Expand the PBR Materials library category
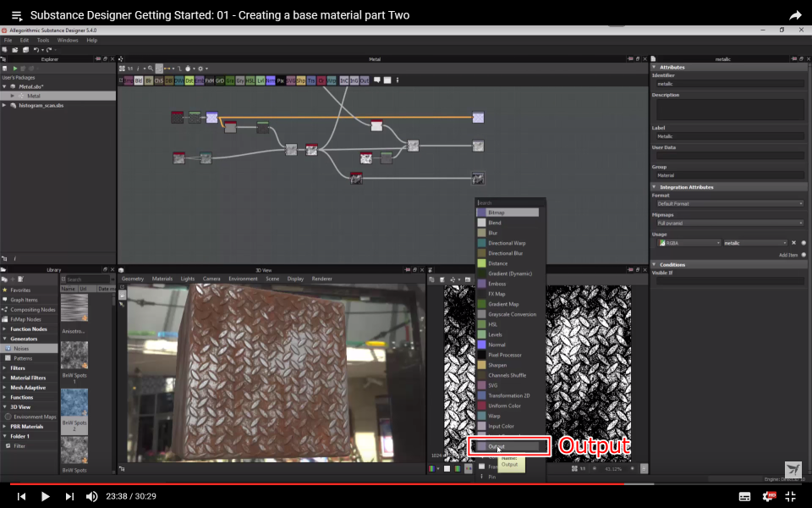This screenshot has width=812, height=508. coord(5,427)
